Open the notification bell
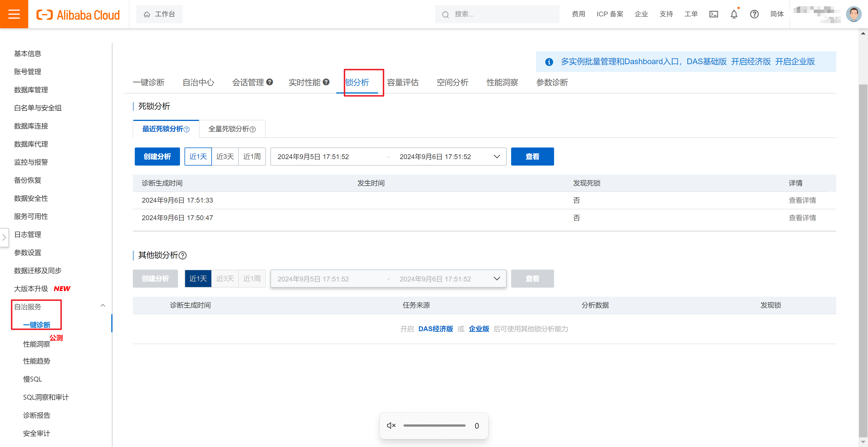Image resolution: width=868 pixels, height=447 pixels. pos(734,14)
